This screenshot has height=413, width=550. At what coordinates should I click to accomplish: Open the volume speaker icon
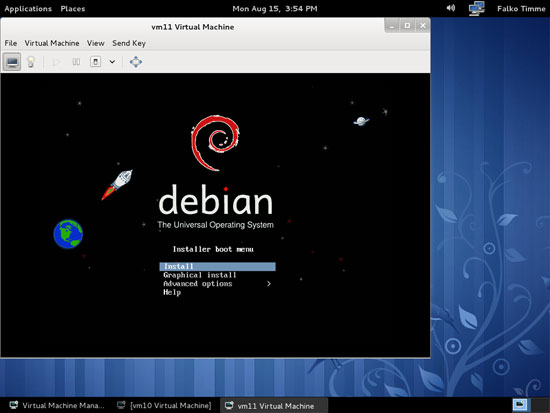451,8
